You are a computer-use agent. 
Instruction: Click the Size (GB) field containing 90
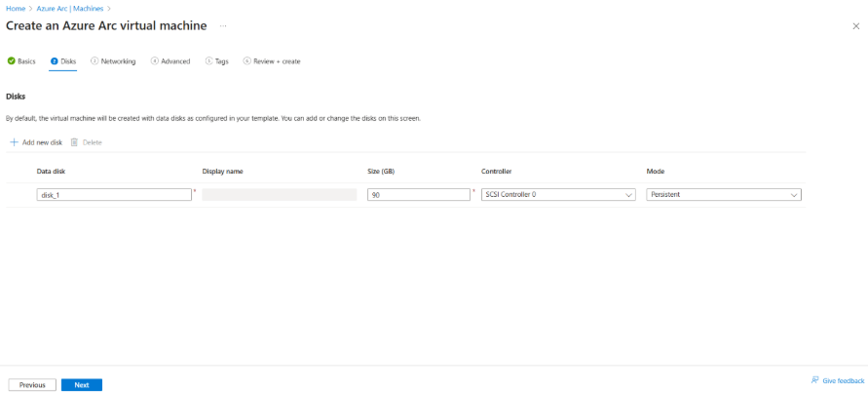[x=419, y=195]
